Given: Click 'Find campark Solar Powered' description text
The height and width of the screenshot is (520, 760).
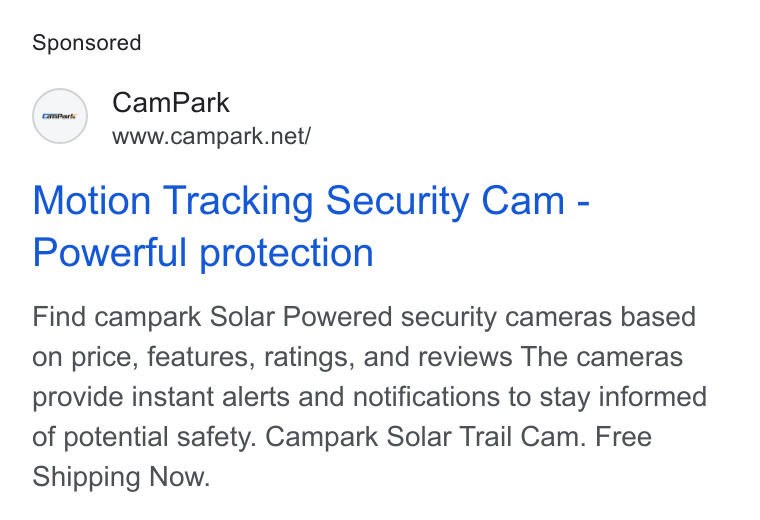Looking at the screenshot, I should tap(212, 317).
